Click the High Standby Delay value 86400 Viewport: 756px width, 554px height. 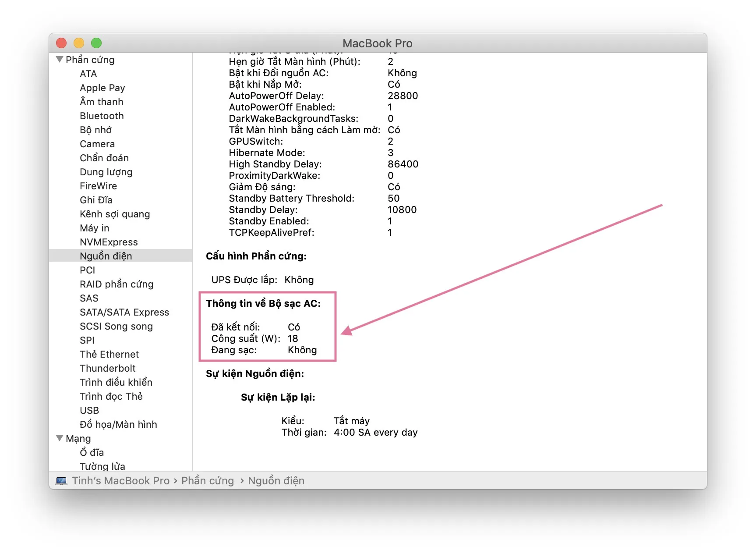[x=403, y=164]
